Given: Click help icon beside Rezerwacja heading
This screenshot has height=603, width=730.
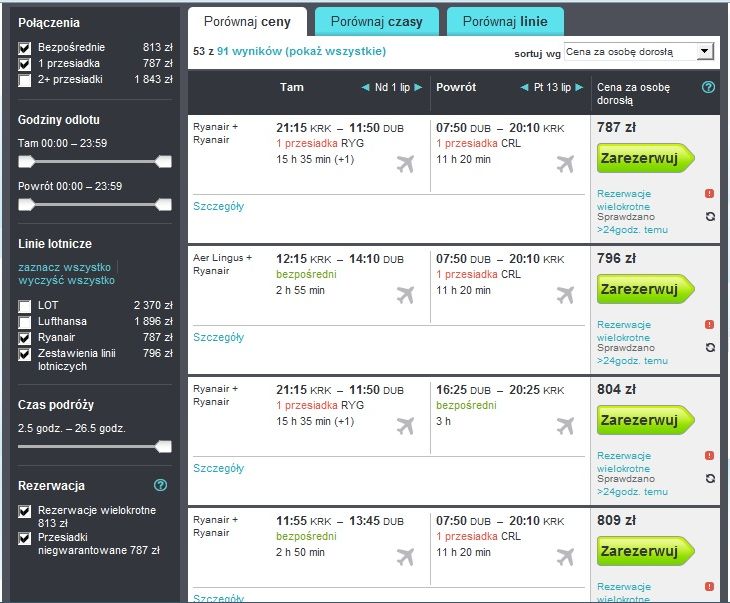Looking at the screenshot, I should pyautogui.click(x=160, y=485).
